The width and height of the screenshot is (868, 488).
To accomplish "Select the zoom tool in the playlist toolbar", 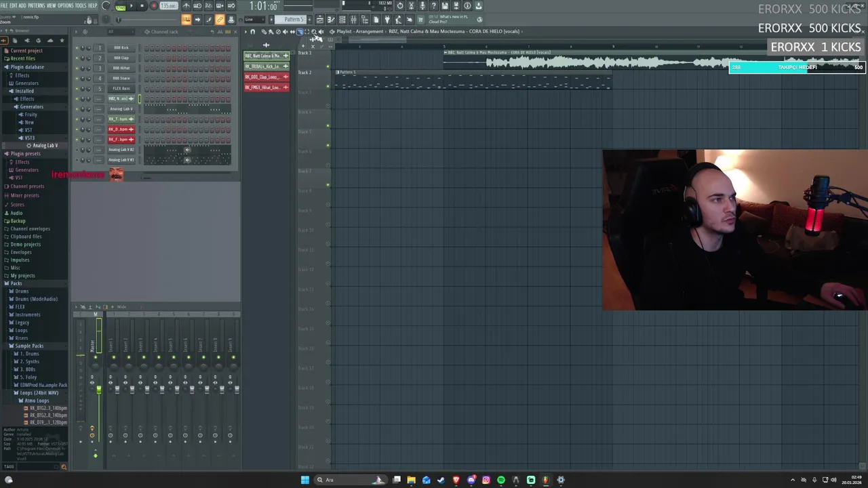I will point(314,32).
